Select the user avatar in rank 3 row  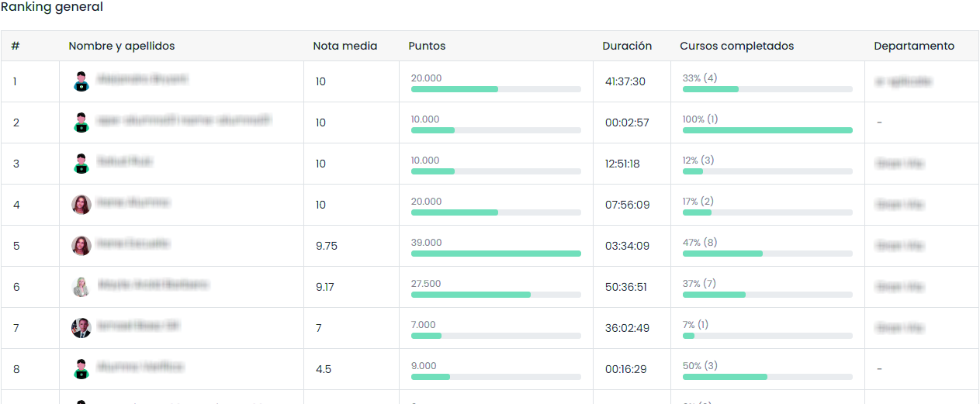pyautogui.click(x=81, y=164)
